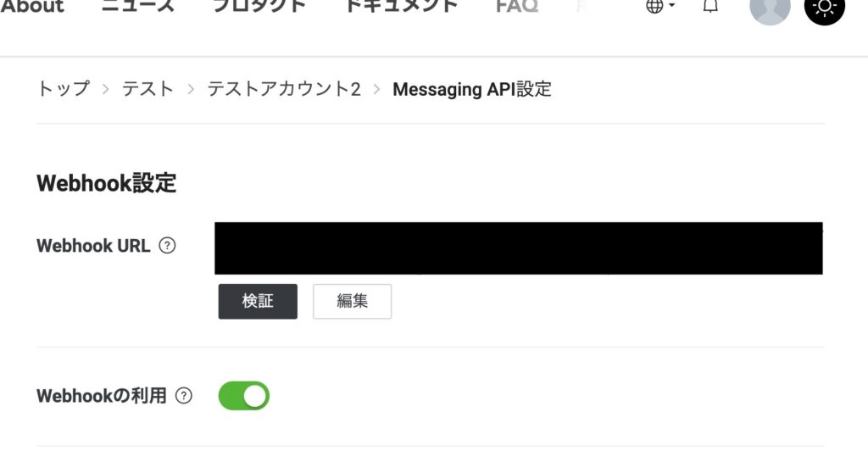The image size is (868, 462).
Task: Open the ニュース menu item
Action: coord(138,6)
